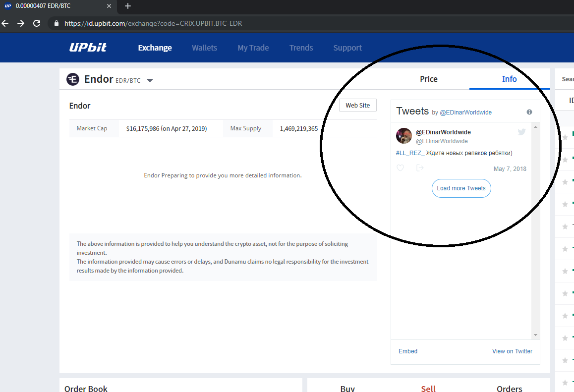
Task: Select the Sell tab
Action: (428, 389)
